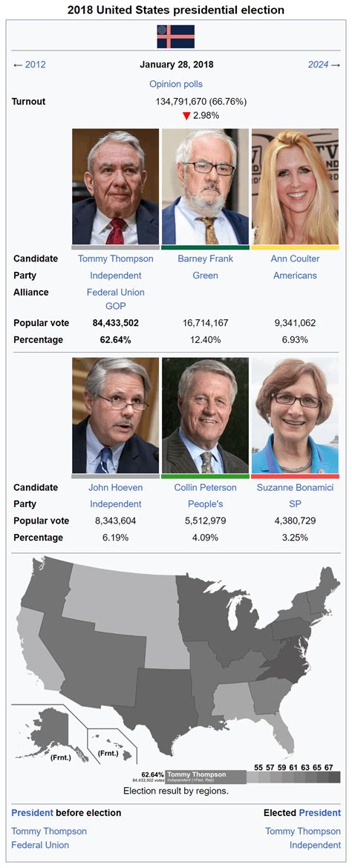Click the Green party link
352x868 pixels.
pos(205,275)
